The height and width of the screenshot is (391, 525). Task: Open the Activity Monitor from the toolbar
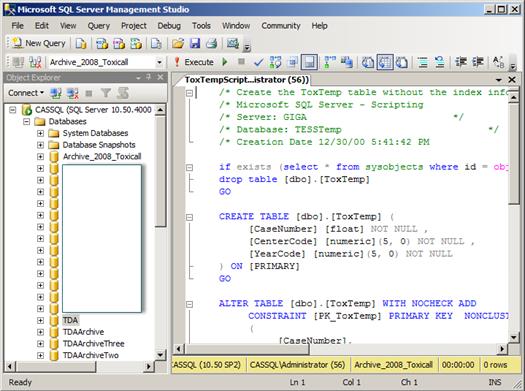233,44
